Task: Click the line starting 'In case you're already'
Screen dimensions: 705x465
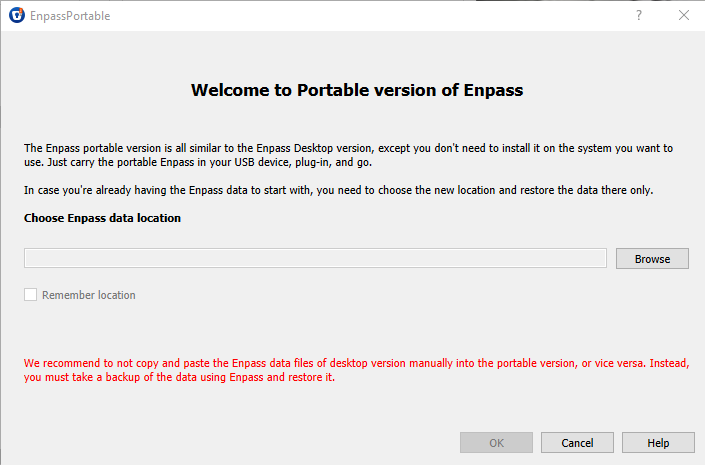Action: 338,190
